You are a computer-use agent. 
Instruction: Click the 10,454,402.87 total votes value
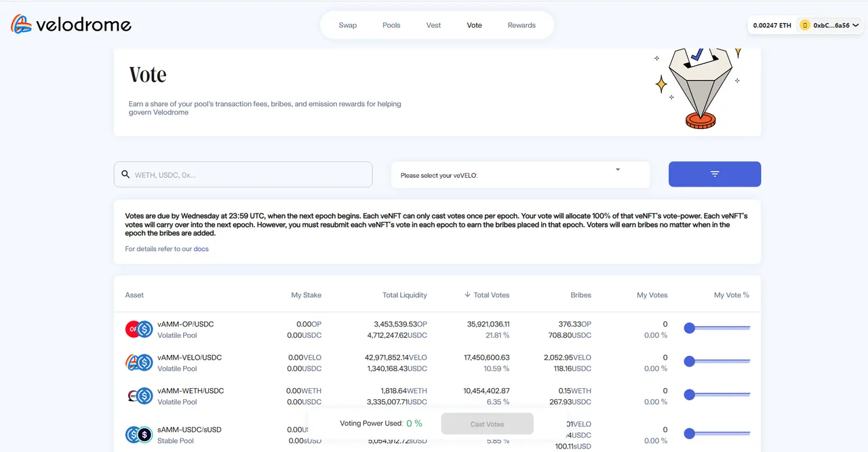point(487,391)
